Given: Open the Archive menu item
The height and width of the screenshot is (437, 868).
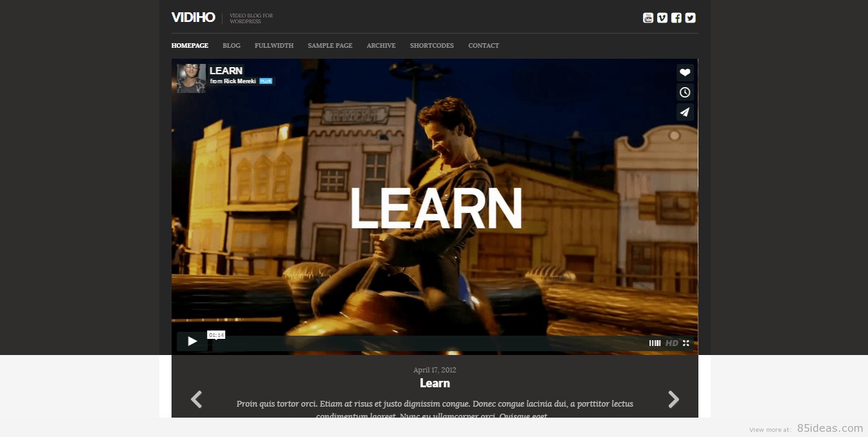Looking at the screenshot, I should [381, 46].
